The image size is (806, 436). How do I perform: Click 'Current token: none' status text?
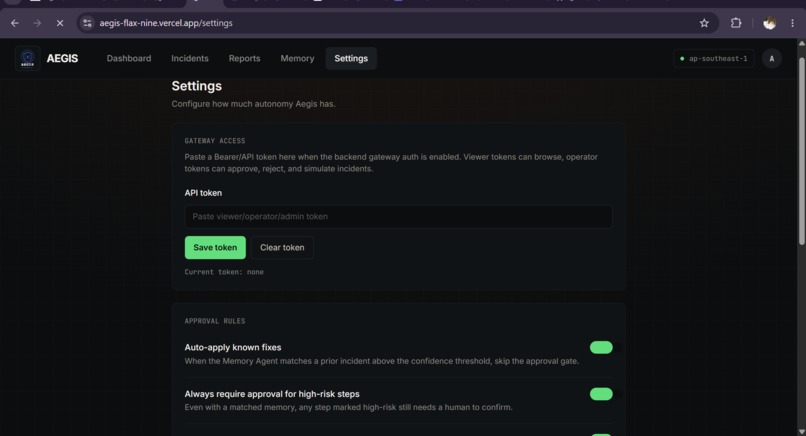click(224, 272)
